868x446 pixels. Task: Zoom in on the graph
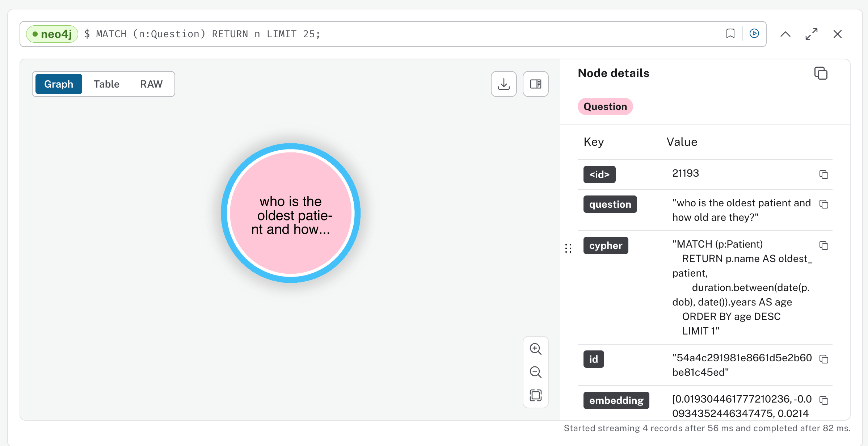[x=535, y=349]
